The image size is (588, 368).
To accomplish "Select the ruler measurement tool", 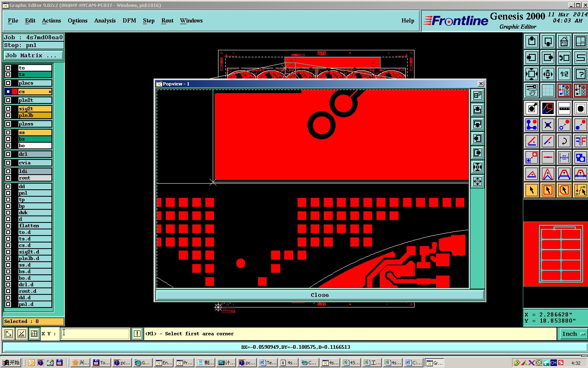I will pos(564,108).
